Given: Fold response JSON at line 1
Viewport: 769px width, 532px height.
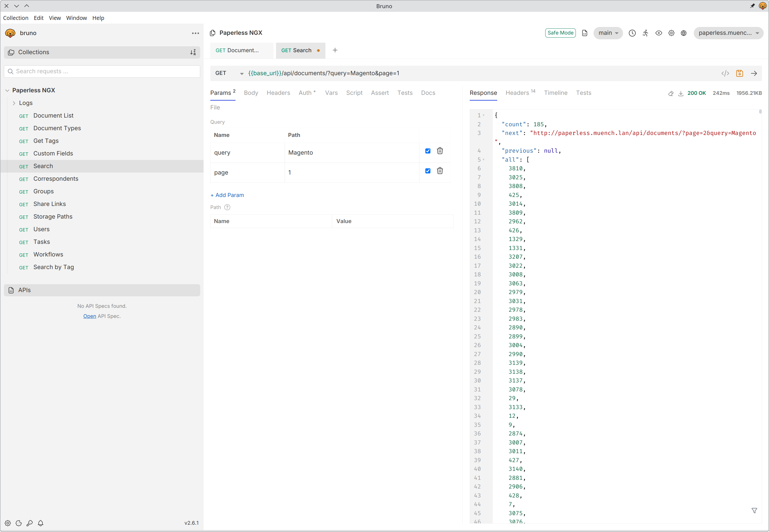Looking at the screenshot, I should (x=483, y=115).
